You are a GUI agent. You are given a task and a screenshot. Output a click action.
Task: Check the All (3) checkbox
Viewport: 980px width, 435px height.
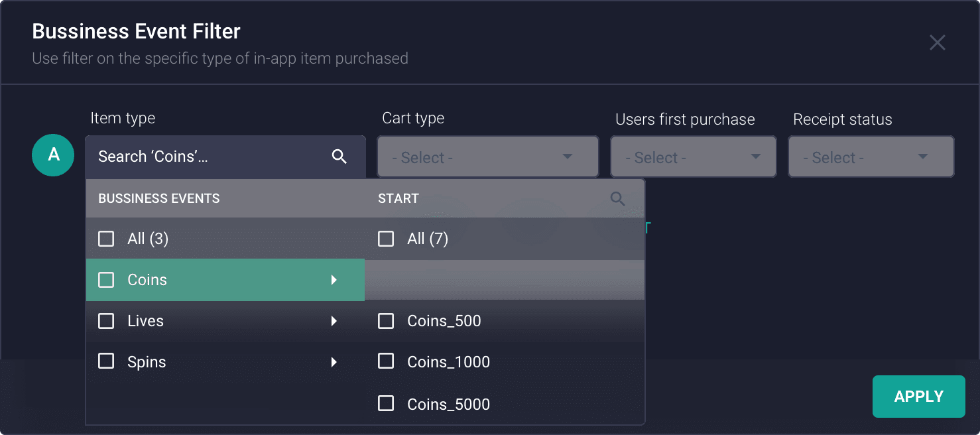(106, 238)
